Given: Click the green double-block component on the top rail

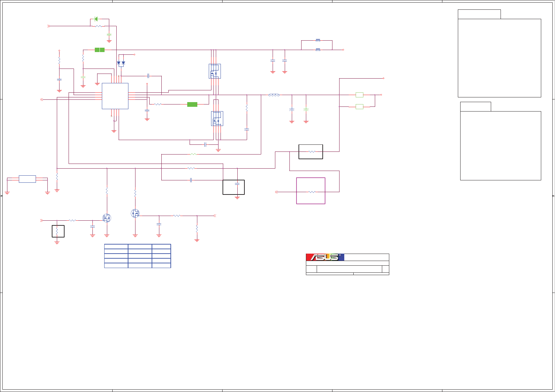Looking at the screenshot, I should click(x=100, y=50).
